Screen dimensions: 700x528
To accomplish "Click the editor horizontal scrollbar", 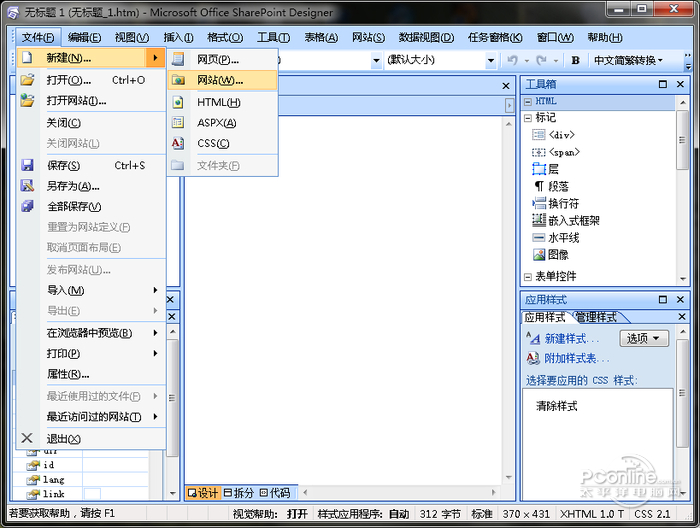I will (400, 492).
